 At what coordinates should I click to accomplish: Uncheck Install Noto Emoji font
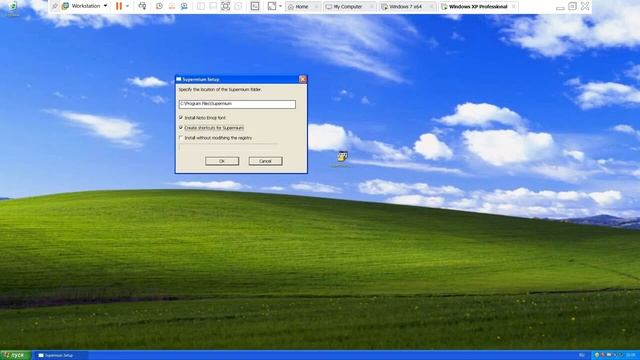(181, 118)
